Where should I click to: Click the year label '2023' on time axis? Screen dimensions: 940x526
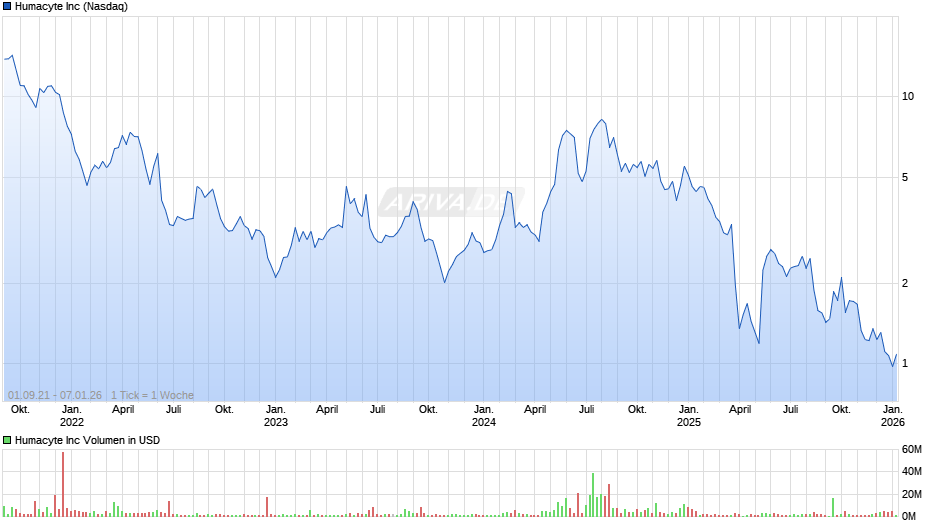pyautogui.click(x=276, y=422)
